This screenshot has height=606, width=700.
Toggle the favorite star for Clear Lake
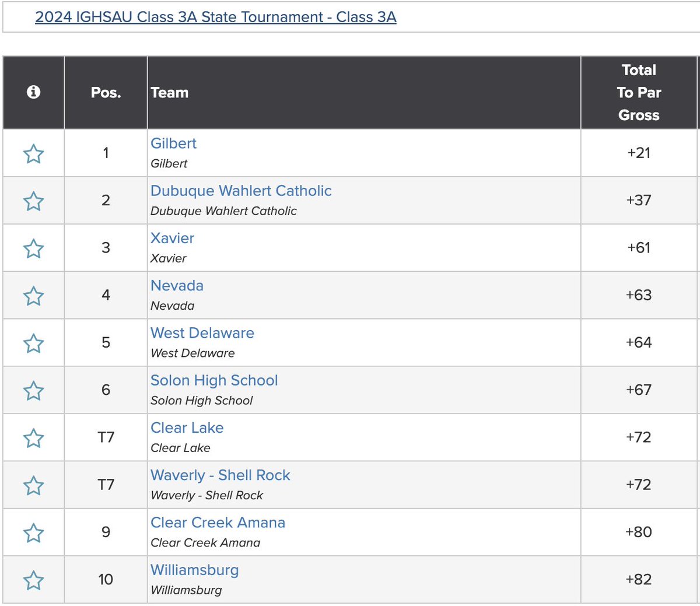point(33,437)
